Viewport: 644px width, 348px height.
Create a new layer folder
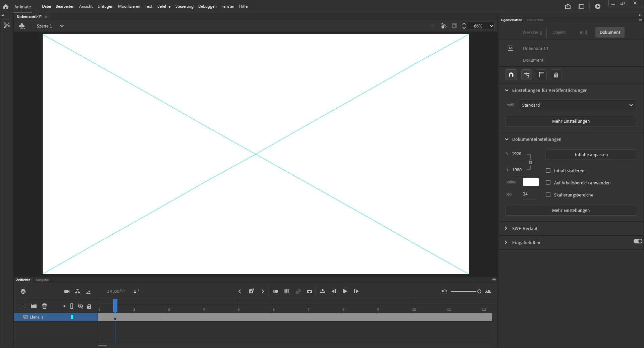[x=34, y=306]
